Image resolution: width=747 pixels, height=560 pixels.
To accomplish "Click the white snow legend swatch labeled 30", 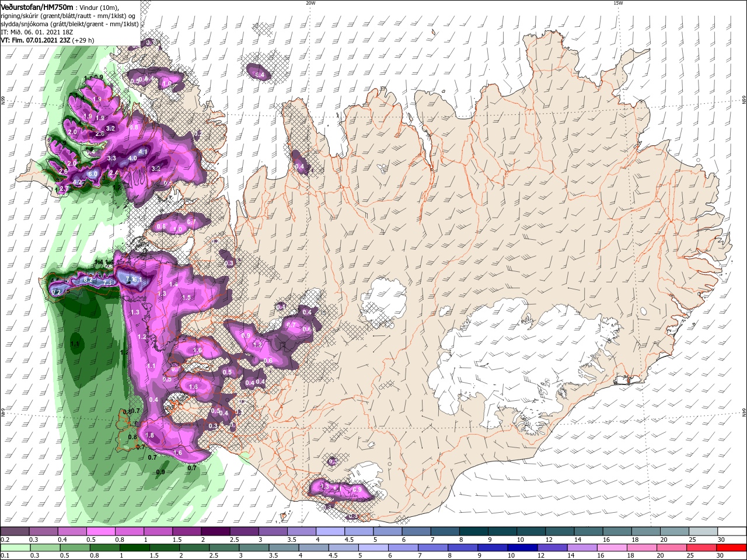I will click(733, 531).
